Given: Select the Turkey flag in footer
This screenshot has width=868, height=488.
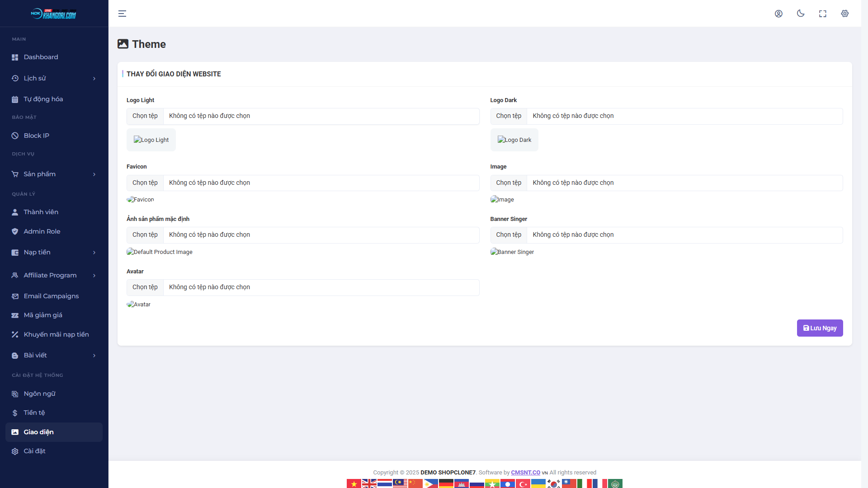Looking at the screenshot, I should 523,483.
